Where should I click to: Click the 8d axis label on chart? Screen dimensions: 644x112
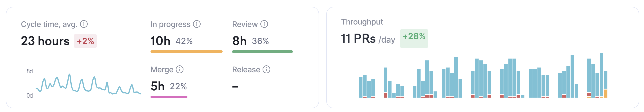click(x=29, y=71)
